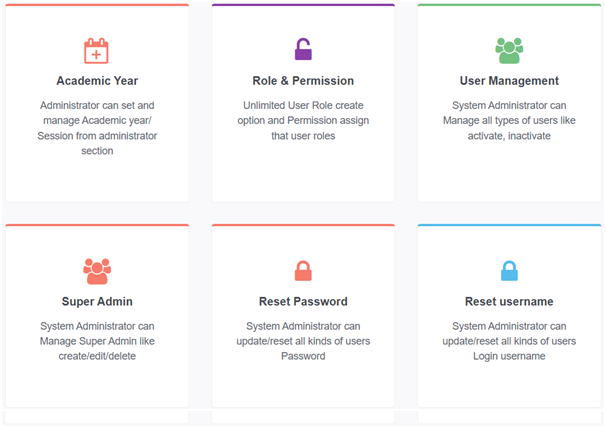
Task: Click the green User Management group icon
Action: tap(509, 51)
